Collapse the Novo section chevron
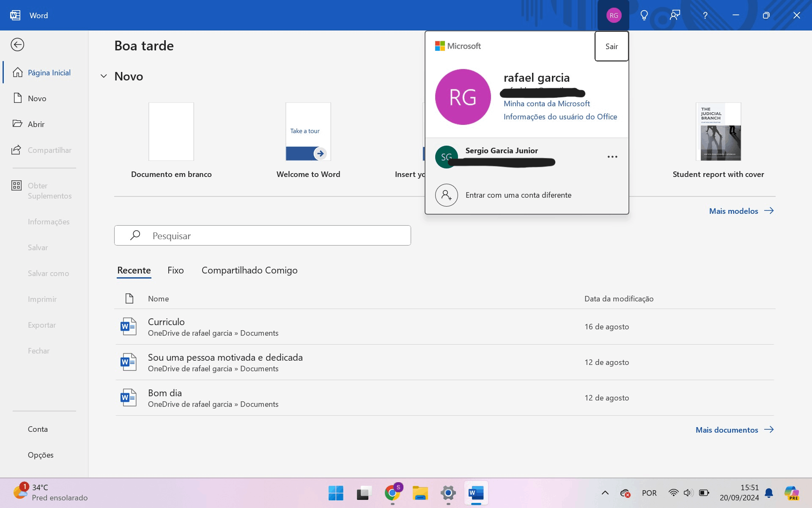This screenshot has width=812, height=508. [x=104, y=76]
